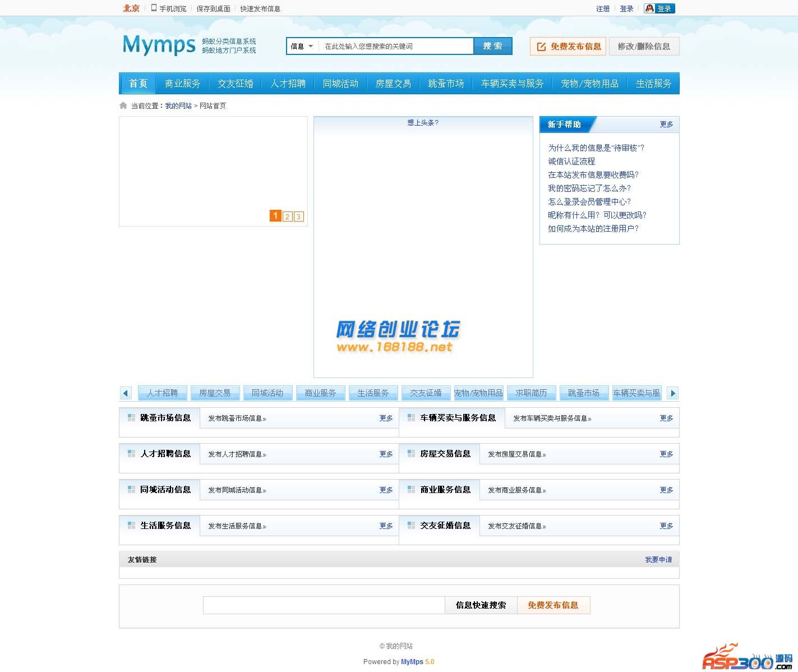The image size is (798, 672).
Task: Open help item 怎么登录会员管理中心?
Action: click(589, 201)
